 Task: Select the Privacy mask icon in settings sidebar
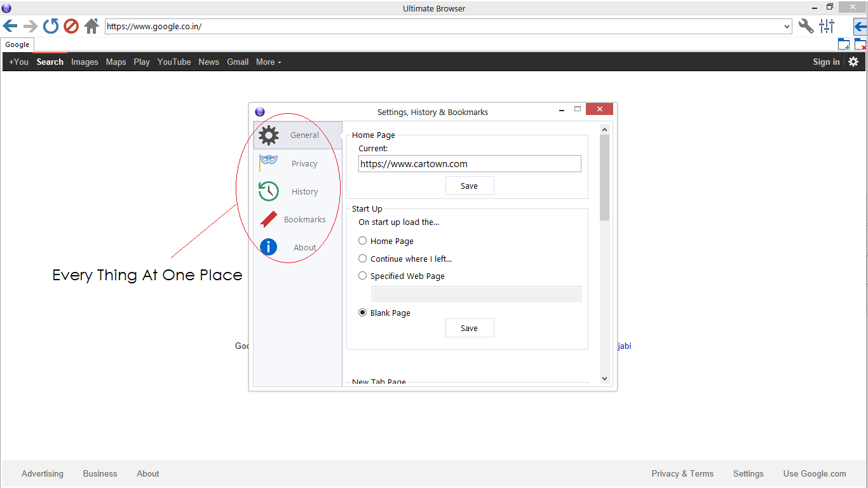coord(268,163)
